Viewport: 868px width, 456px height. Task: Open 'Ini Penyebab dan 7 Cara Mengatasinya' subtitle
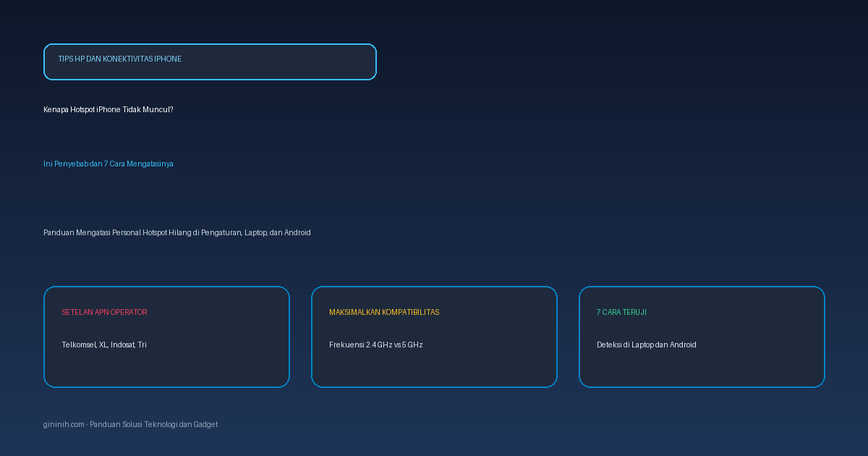coord(109,164)
